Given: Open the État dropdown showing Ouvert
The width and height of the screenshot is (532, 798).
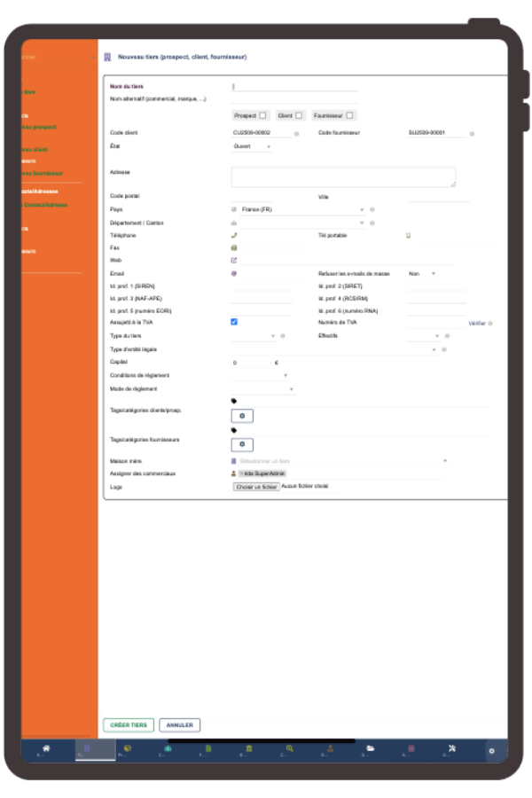Looking at the screenshot, I should [252, 146].
